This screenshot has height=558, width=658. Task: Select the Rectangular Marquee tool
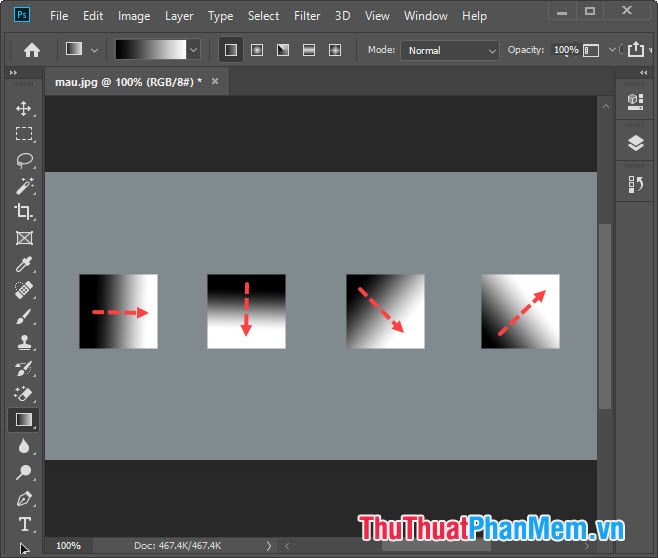[x=24, y=134]
